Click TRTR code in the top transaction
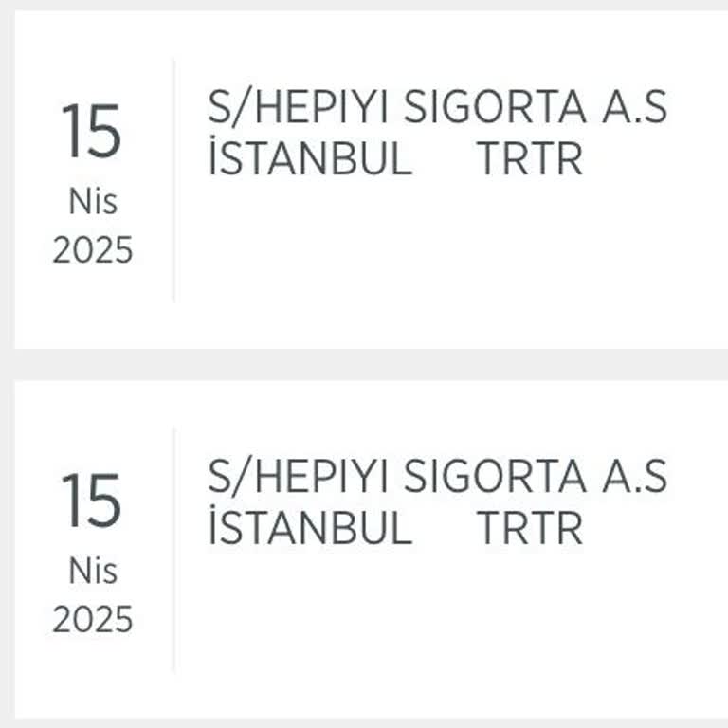This screenshot has width=728, height=728. pos(529,158)
